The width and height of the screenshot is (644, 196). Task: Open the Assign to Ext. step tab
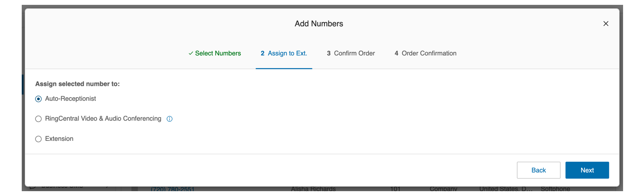click(287, 53)
